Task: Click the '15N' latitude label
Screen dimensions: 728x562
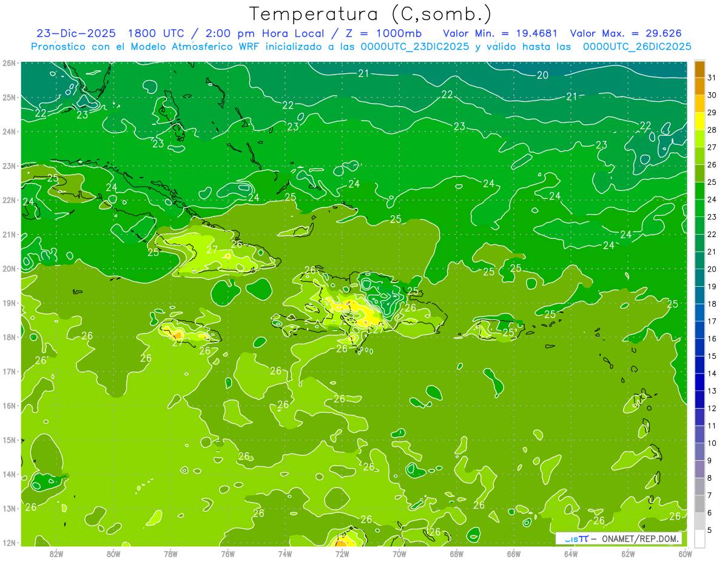Action: 9,440
